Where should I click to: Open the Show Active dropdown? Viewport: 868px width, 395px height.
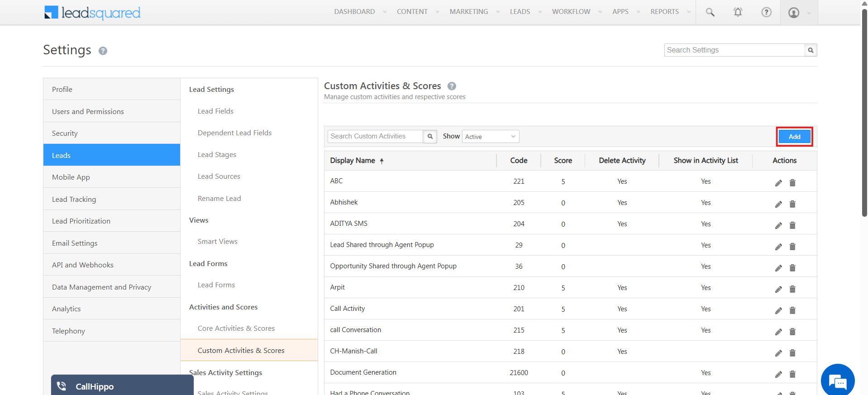coord(491,137)
